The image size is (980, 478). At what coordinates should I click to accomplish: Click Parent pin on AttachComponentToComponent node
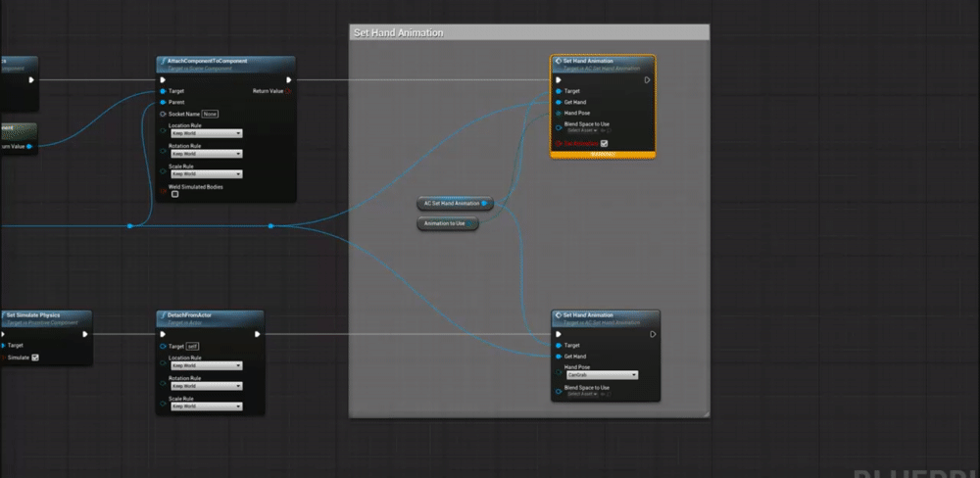[x=163, y=102]
